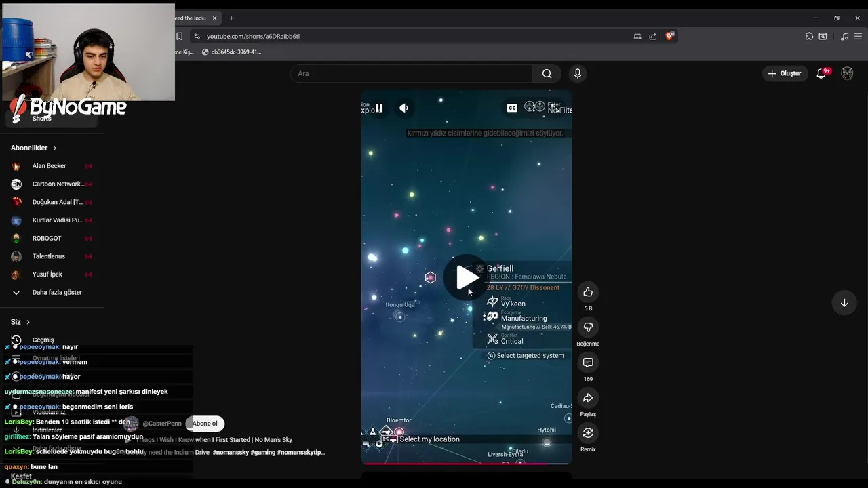
Task: Click chat message 'dunyanın en sıkıcı oyunu'
Action: click(x=84, y=482)
